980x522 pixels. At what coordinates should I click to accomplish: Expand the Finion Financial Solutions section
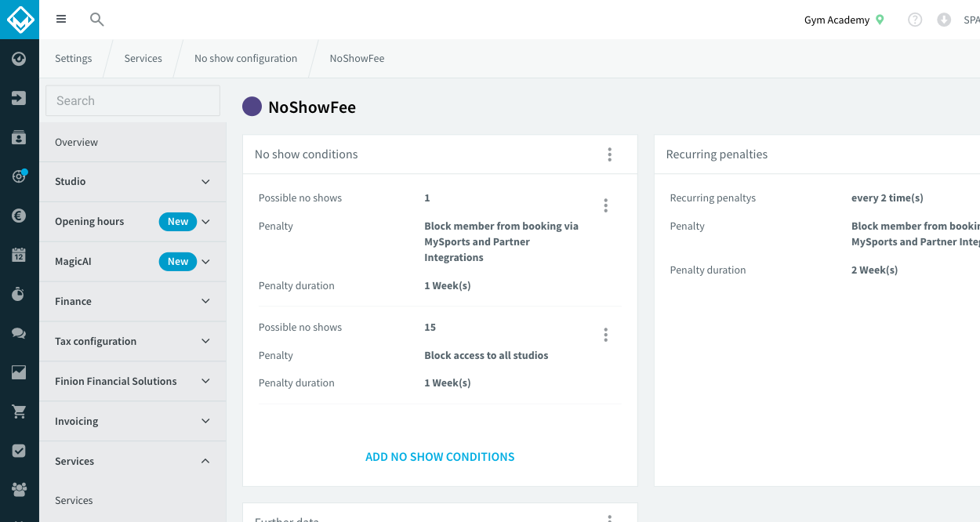click(132, 382)
